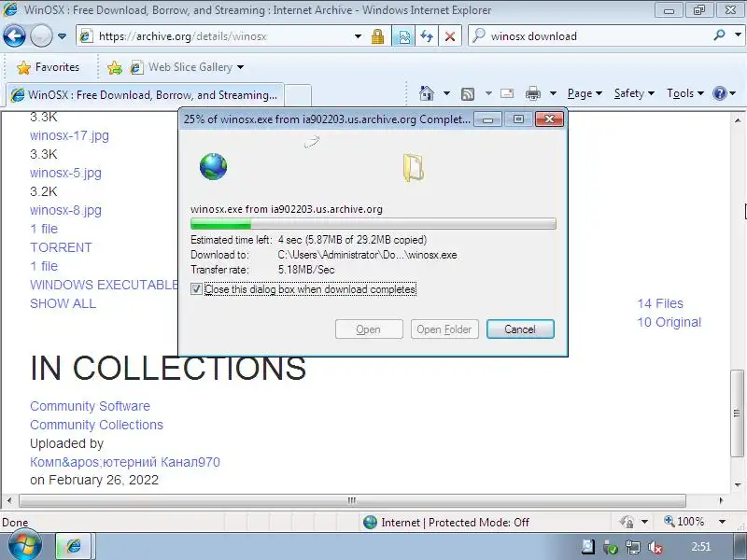Cancel the winosx.exe download
The height and width of the screenshot is (560, 747).
tap(520, 329)
